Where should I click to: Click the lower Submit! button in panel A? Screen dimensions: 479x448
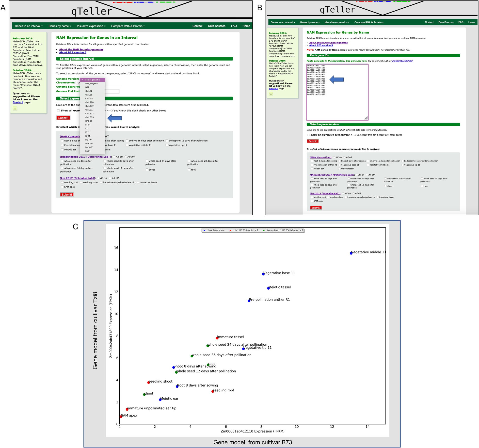coord(67,195)
